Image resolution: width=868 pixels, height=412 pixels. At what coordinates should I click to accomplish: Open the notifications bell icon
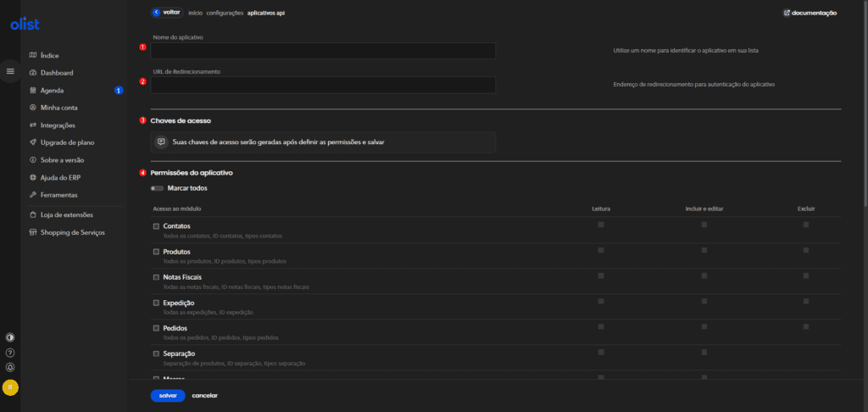[x=10, y=367]
